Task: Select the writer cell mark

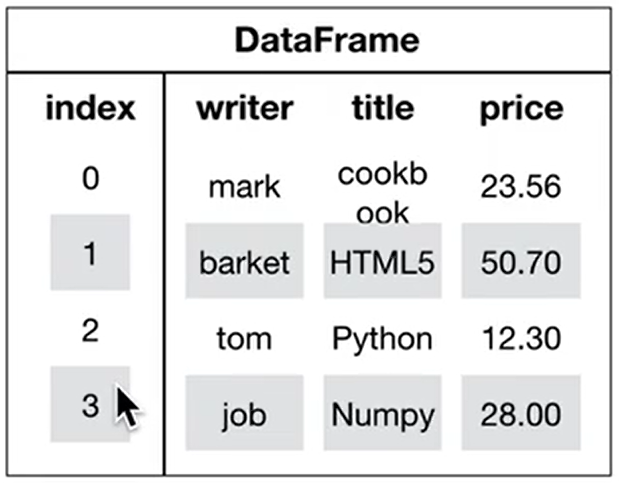Action: pos(244,187)
